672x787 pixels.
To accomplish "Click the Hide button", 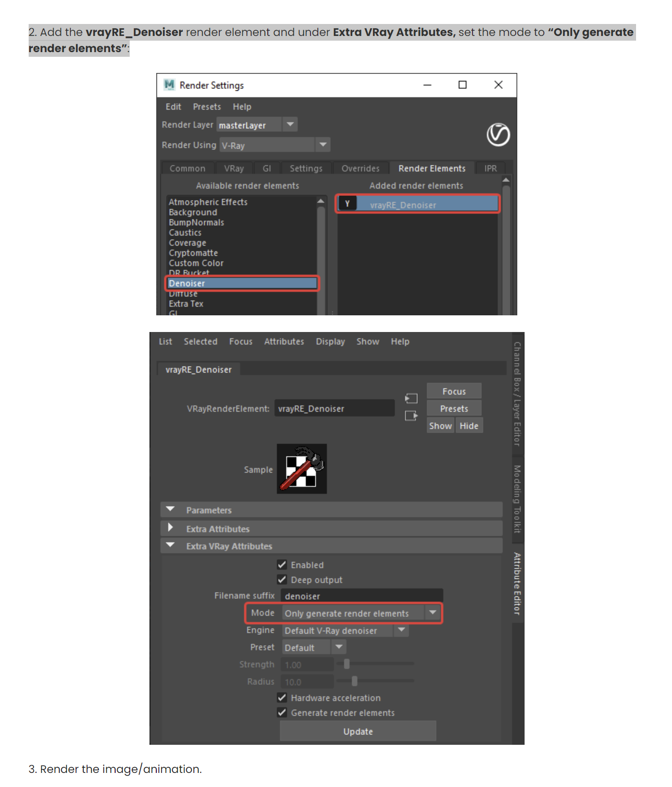I will click(x=469, y=426).
